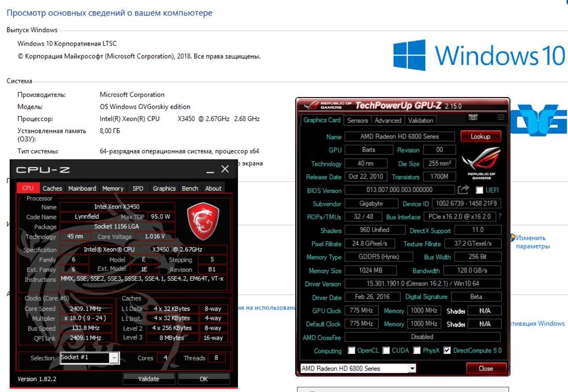Toggle the DirectCompute 5.0 checkbox
Image resolution: width=568 pixels, height=392 pixels.
click(447, 350)
